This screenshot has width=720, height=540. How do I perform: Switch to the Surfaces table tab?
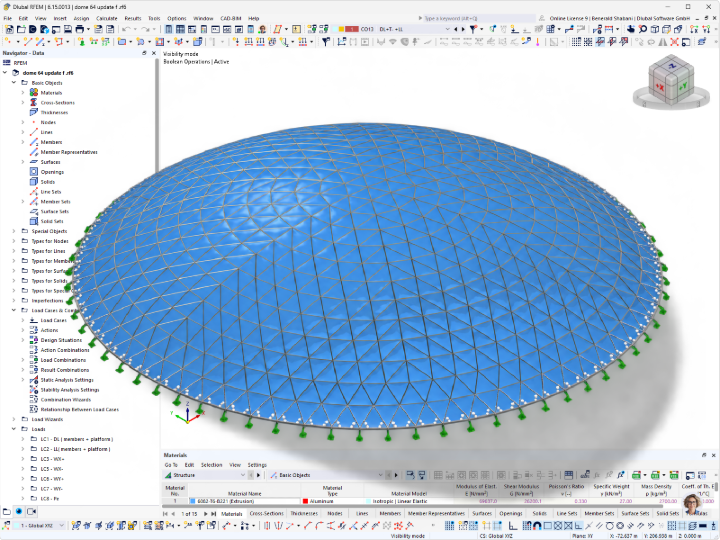pyautogui.click(x=482, y=513)
